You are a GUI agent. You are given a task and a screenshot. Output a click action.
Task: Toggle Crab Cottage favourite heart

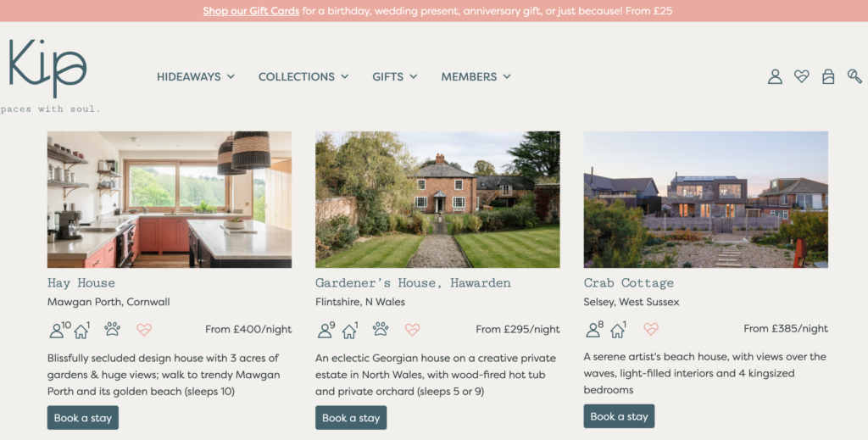pos(651,329)
